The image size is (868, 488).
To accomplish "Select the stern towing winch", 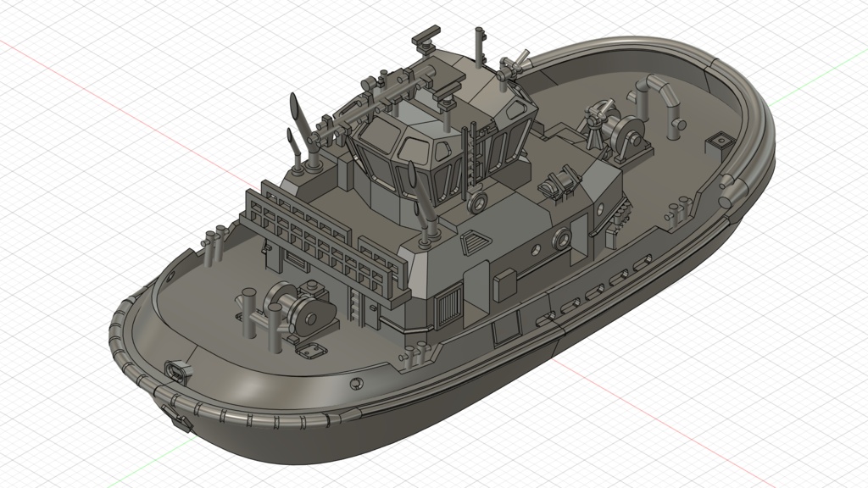I will [x=619, y=130].
